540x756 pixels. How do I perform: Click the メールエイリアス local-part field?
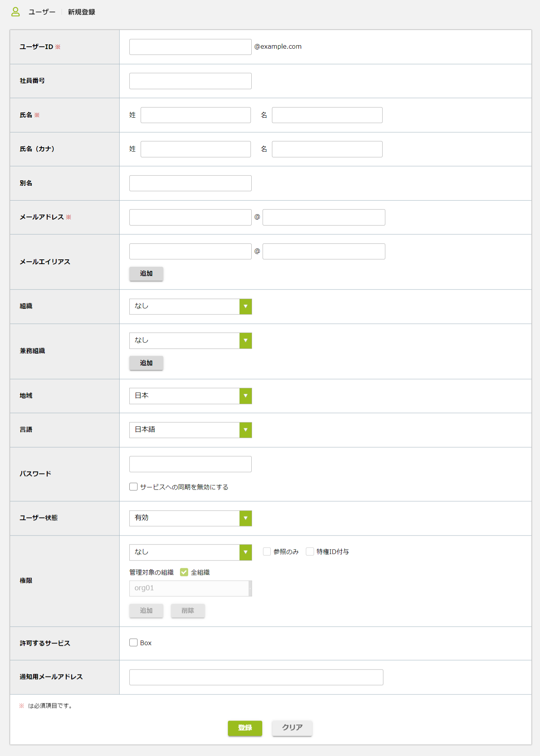[191, 252]
